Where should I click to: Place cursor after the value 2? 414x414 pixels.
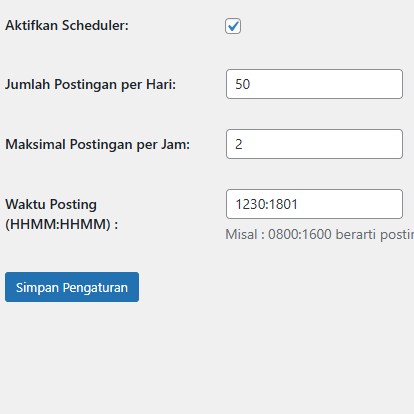tap(243, 144)
